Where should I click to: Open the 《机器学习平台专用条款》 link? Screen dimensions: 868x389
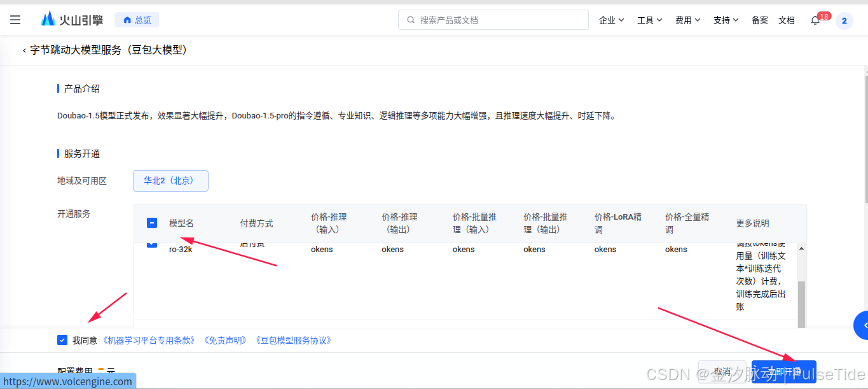point(148,341)
